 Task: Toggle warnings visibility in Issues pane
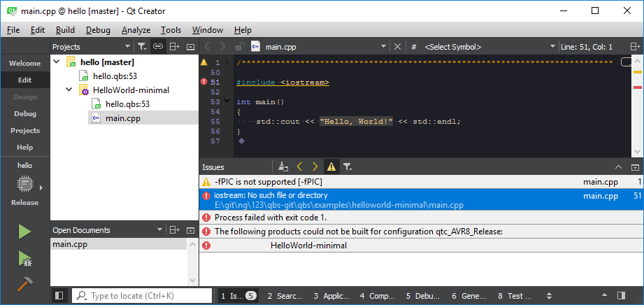[331, 167]
